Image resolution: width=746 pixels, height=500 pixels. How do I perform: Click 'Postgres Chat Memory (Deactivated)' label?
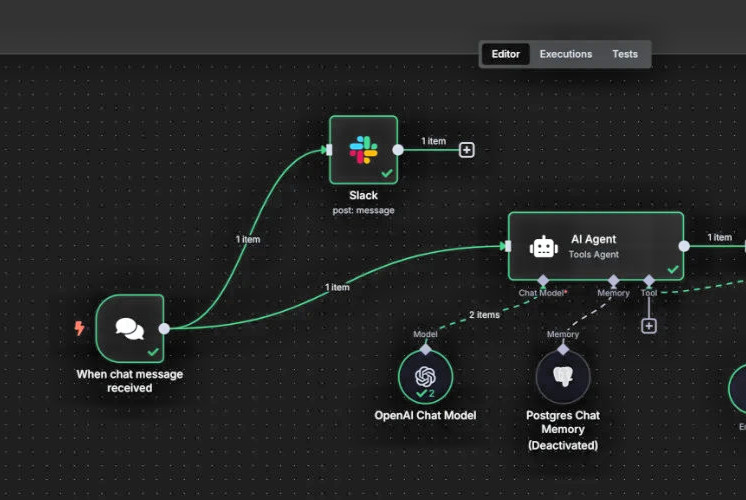(563, 430)
